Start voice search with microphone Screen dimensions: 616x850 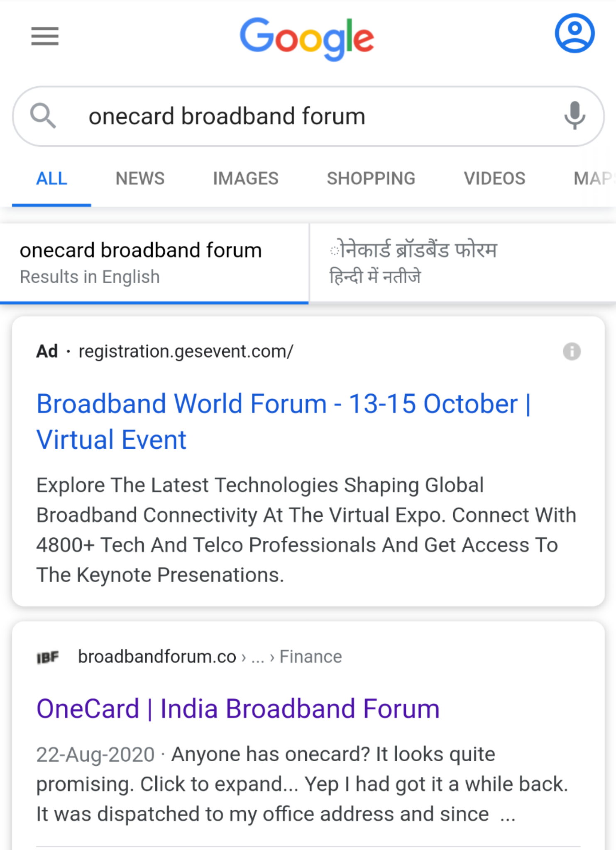click(574, 116)
